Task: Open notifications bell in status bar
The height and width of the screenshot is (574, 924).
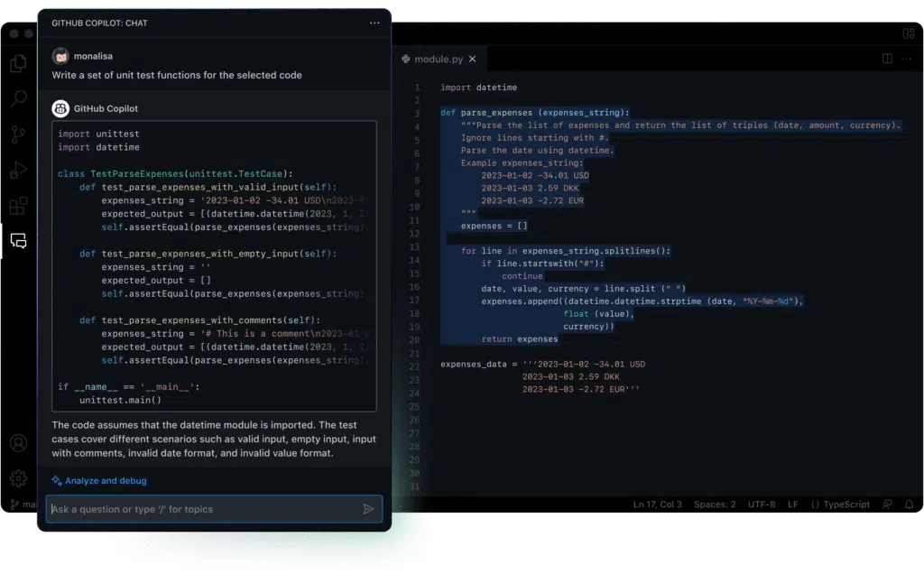Action: tap(910, 505)
